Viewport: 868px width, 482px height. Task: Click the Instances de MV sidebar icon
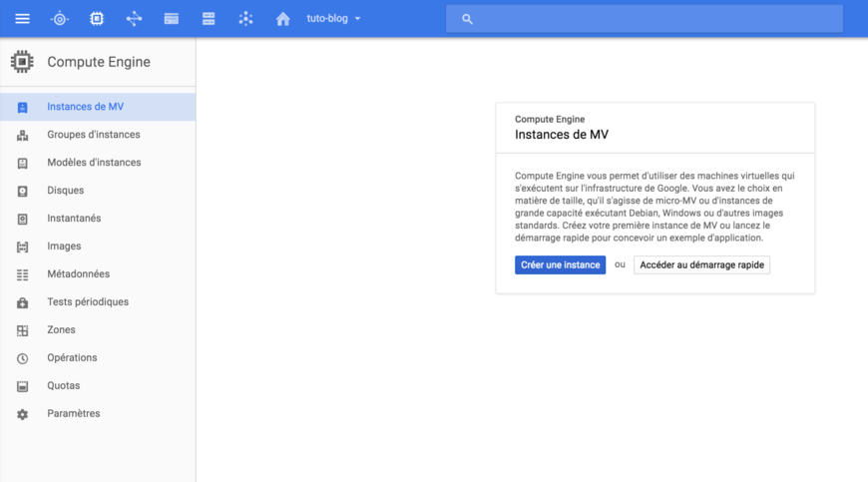[x=22, y=108]
